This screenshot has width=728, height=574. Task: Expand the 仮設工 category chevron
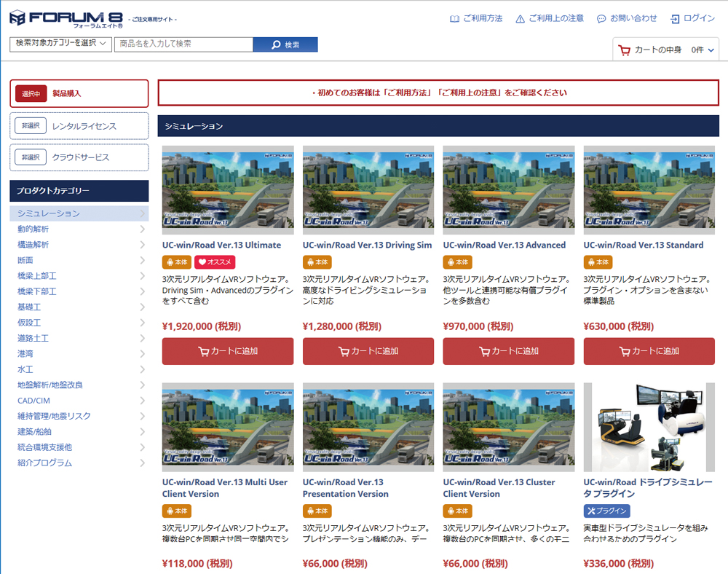point(143,323)
